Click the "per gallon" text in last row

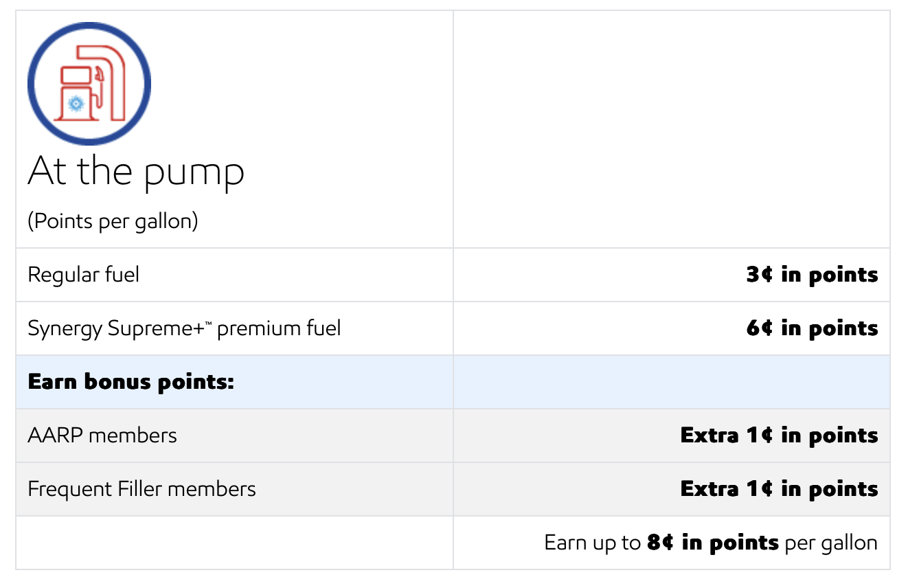[831, 543]
